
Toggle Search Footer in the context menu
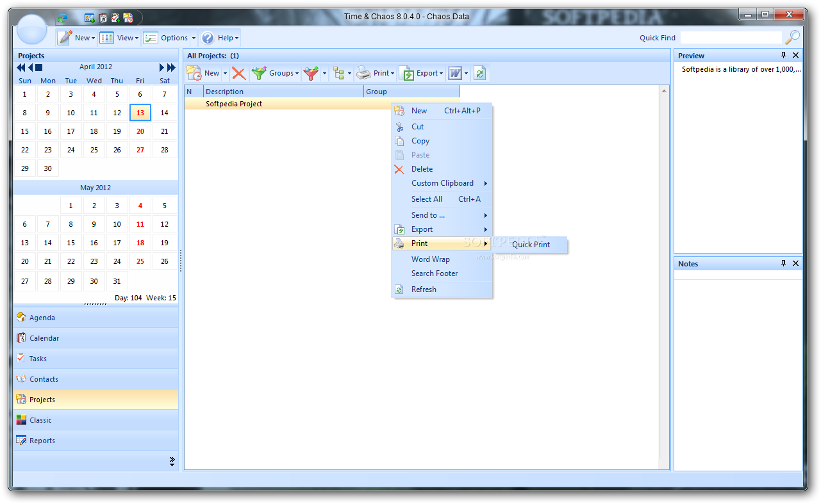coord(442,273)
